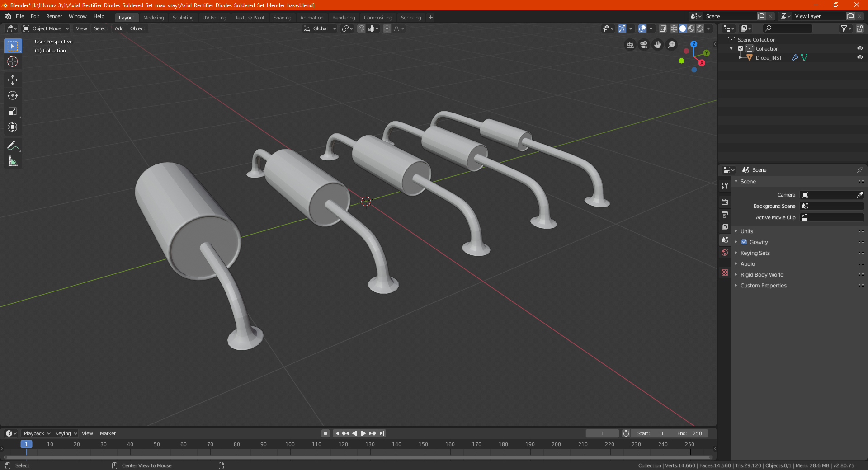The height and width of the screenshot is (470, 868).
Task: Click the End frame field
Action: (689, 433)
